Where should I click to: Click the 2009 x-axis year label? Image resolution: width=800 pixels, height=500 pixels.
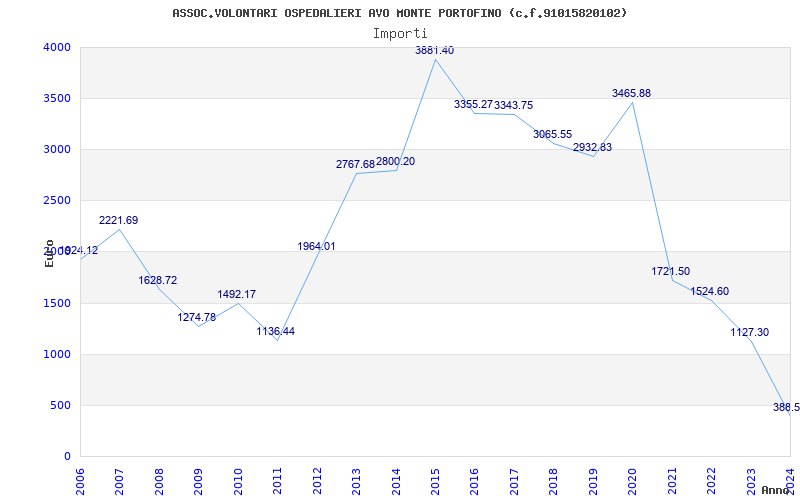click(198, 481)
